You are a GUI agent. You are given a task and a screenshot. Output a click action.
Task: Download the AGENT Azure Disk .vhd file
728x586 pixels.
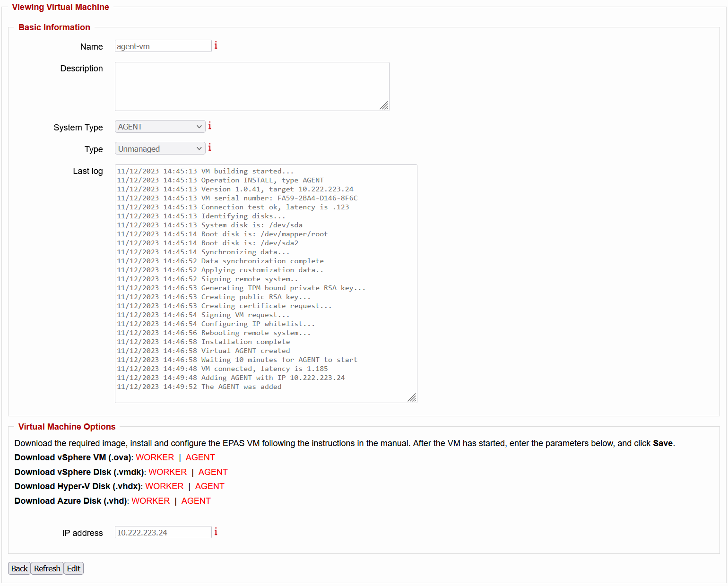[196, 500]
